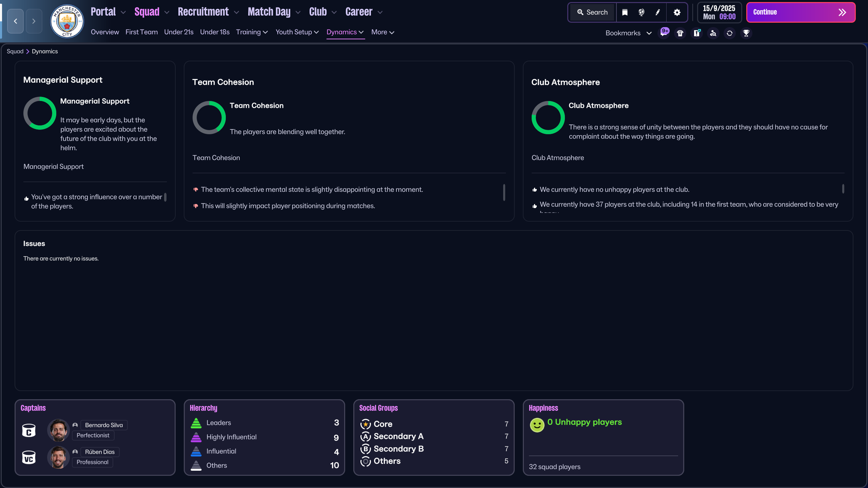
Task: Click in the Search field
Action: (593, 13)
